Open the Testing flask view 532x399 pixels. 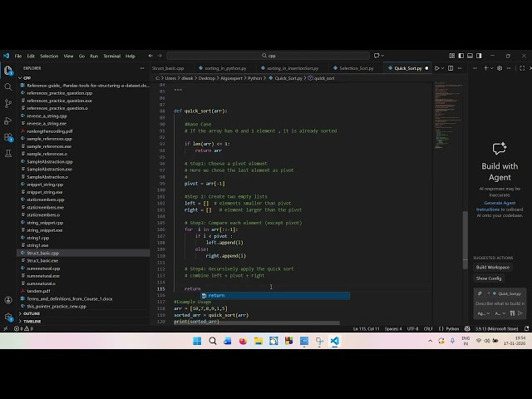[x=8, y=153]
